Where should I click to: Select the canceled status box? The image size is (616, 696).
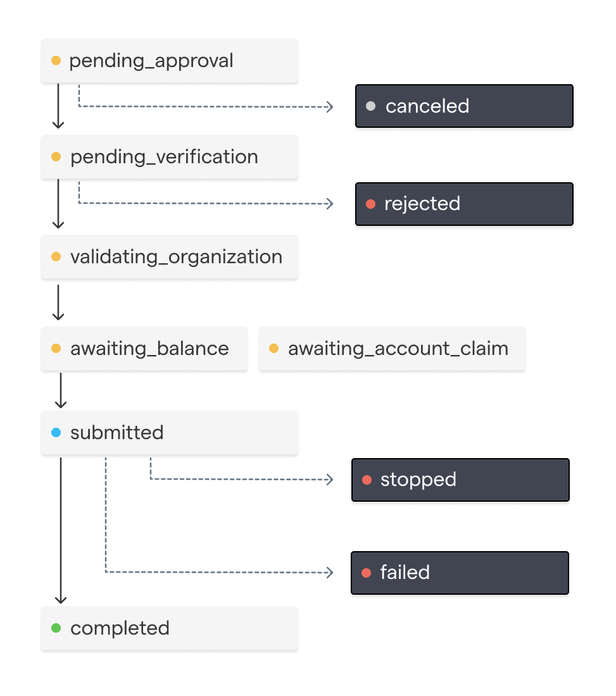point(464,106)
